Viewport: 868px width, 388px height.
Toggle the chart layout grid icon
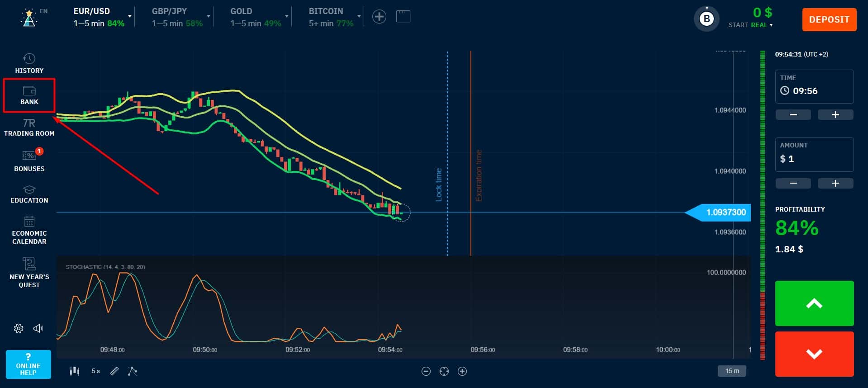tap(403, 17)
